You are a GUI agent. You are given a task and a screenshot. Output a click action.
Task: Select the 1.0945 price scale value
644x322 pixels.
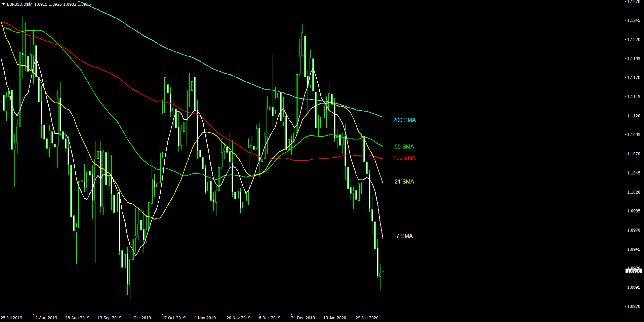(634, 249)
